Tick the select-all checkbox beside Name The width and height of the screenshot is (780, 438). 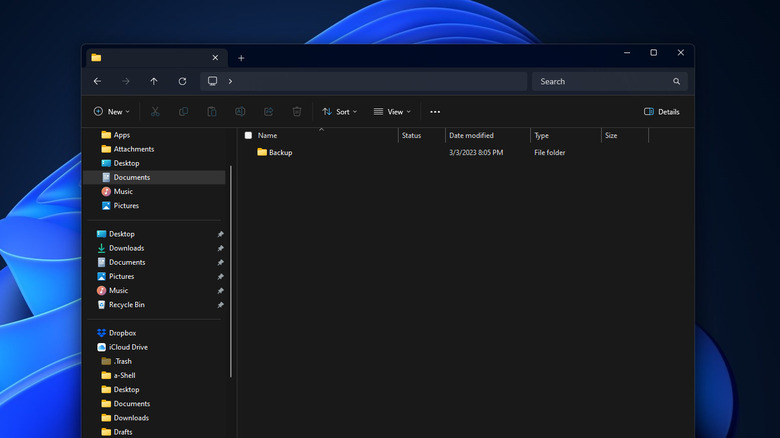pos(248,135)
